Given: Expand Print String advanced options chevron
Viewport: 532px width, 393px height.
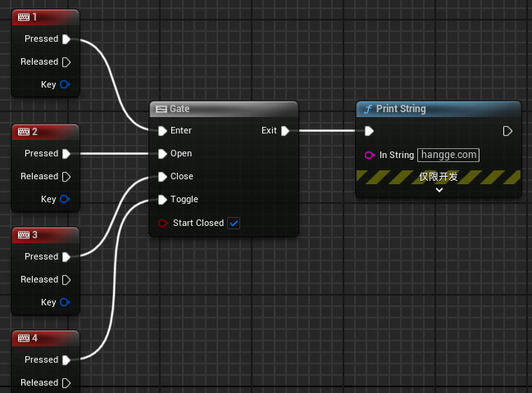Looking at the screenshot, I should coord(439,190).
